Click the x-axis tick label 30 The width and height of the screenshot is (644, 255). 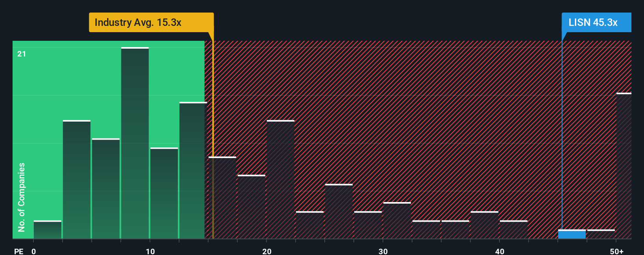(x=383, y=251)
